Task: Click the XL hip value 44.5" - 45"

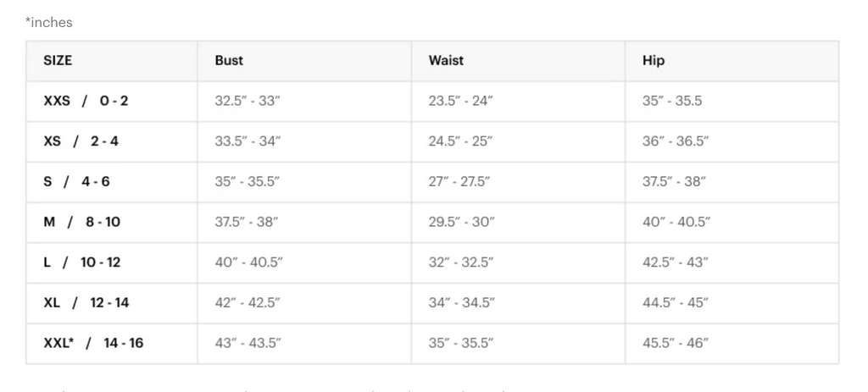Action: (x=675, y=302)
